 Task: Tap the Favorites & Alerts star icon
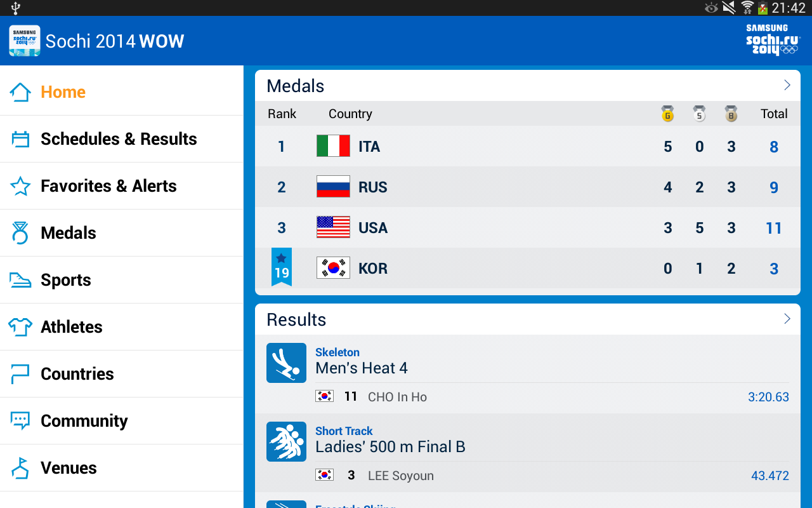[x=20, y=186]
